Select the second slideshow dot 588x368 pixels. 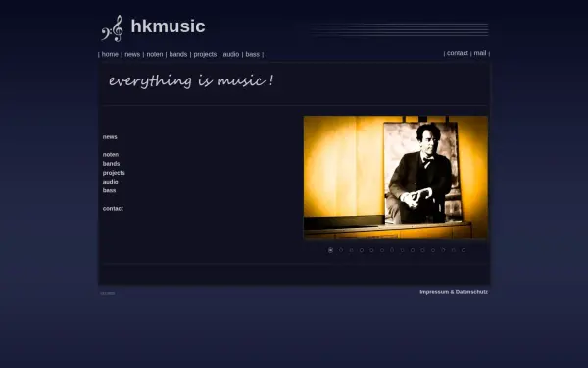[x=341, y=250]
